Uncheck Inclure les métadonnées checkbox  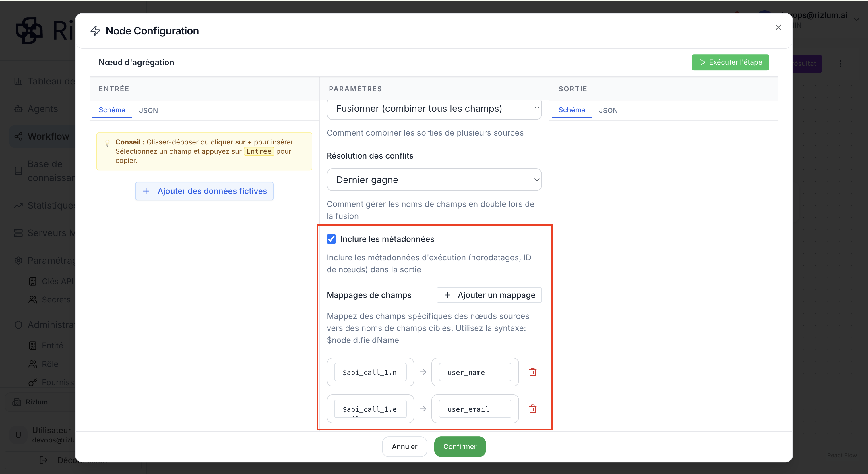pos(331,239)
